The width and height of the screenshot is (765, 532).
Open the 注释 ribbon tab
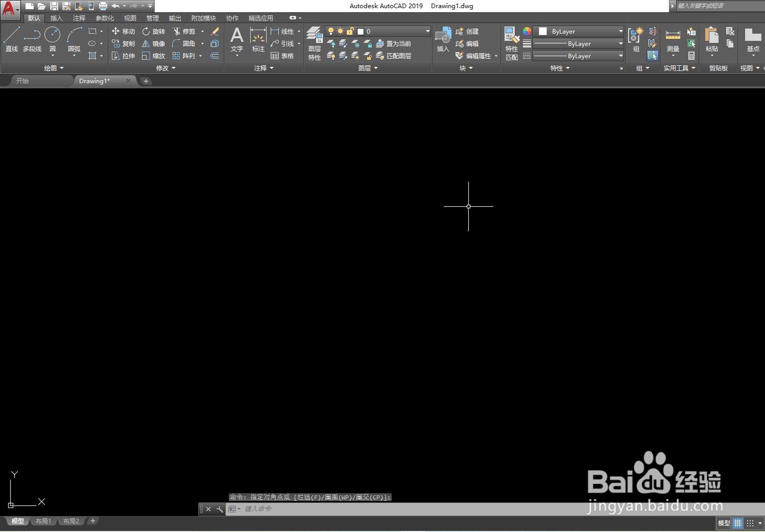click(79, 18)
